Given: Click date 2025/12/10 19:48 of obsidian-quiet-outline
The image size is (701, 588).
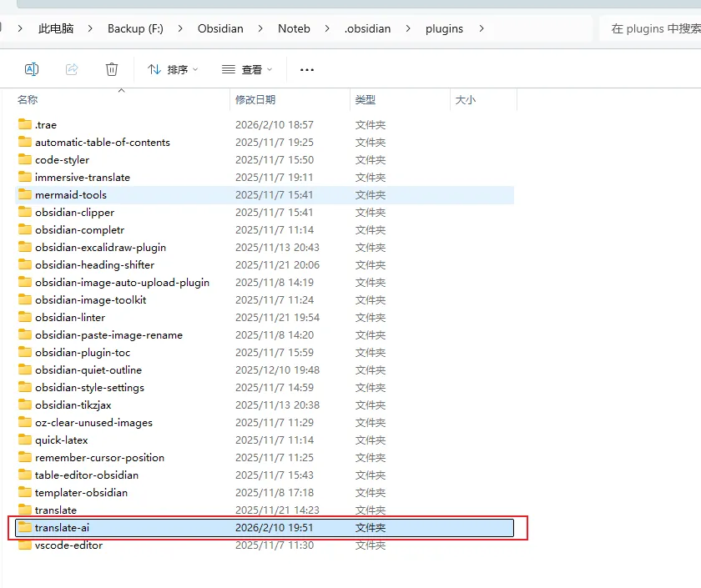Looking at the screenshot, I should click(277, 370).
